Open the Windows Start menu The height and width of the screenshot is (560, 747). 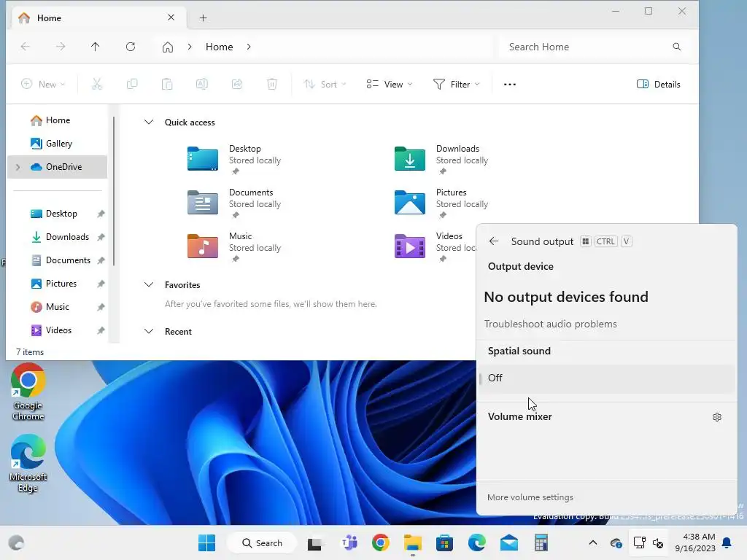point(206,542)
